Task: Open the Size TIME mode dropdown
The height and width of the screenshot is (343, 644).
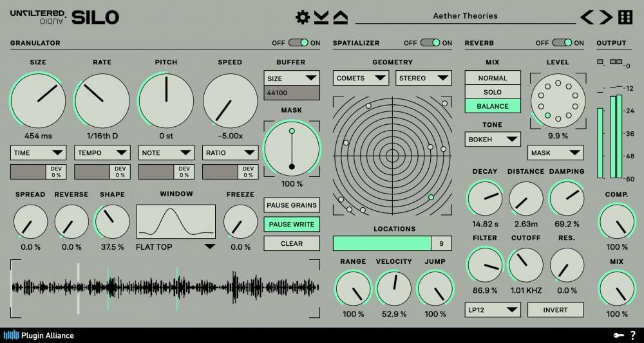Action: click(x=38, y=153)
